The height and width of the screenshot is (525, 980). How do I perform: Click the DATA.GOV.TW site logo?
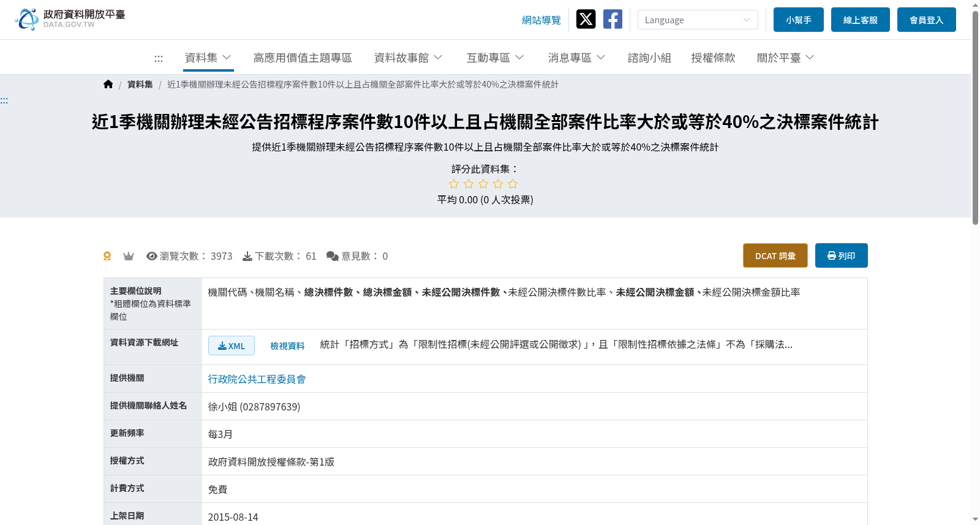pyautogui.click(x=70, y=19)
